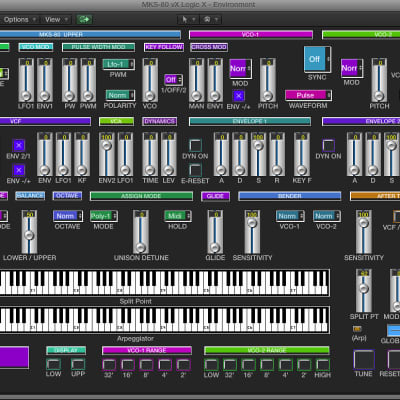Enable DYN ON in the Envelope 2 section
The image size is (400, 400).
coord(328,145)
